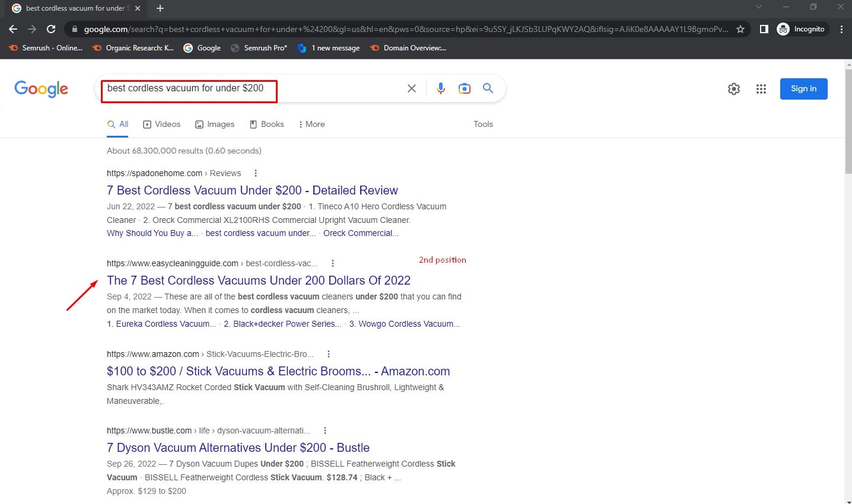Open Chrome's three-dot browser menu
The image size is (852, 504).
tap(842, 28)
